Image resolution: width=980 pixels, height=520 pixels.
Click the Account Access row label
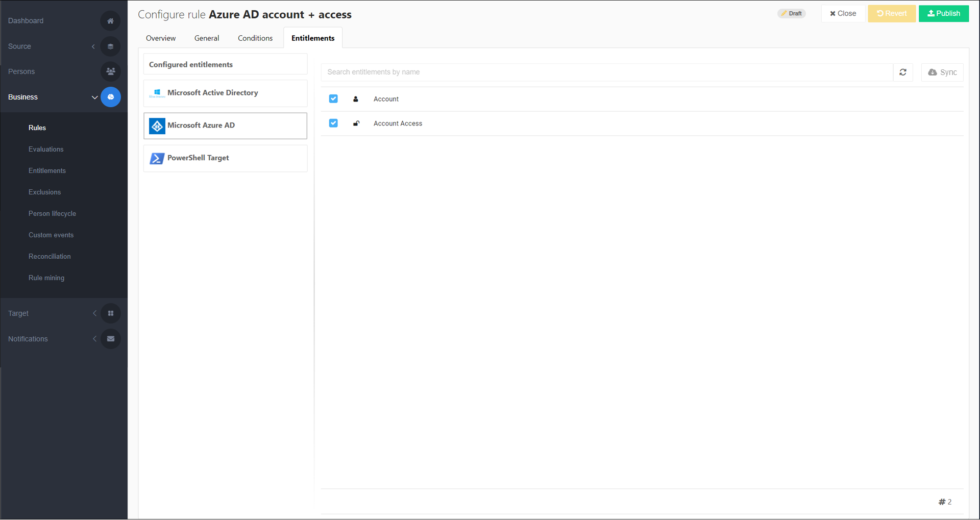click(x=398, y=123)
